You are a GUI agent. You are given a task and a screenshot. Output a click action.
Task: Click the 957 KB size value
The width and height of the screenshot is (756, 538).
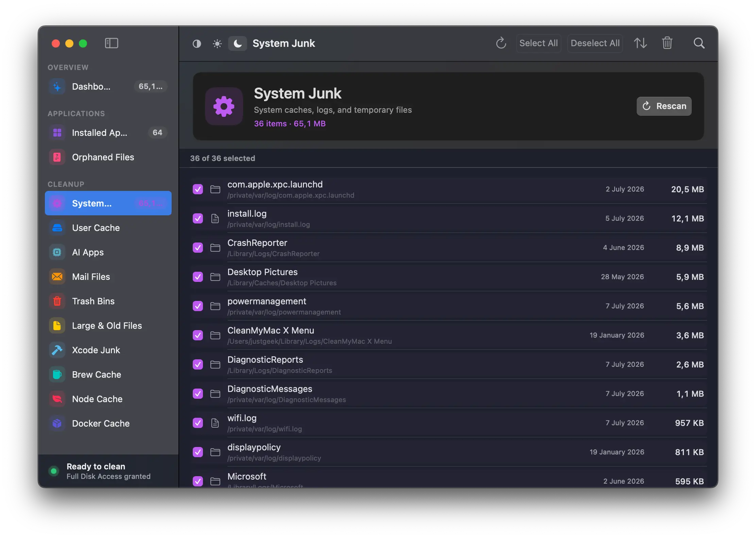point(689,423)
